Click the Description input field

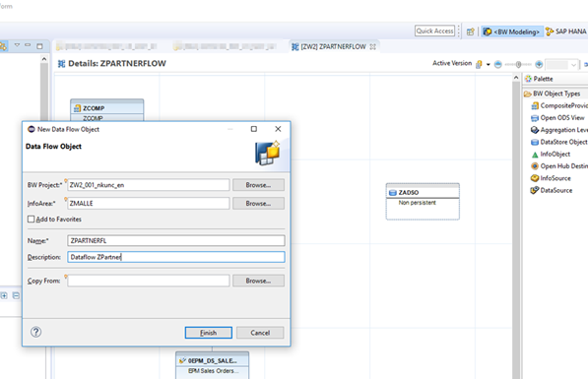point(176,257)
